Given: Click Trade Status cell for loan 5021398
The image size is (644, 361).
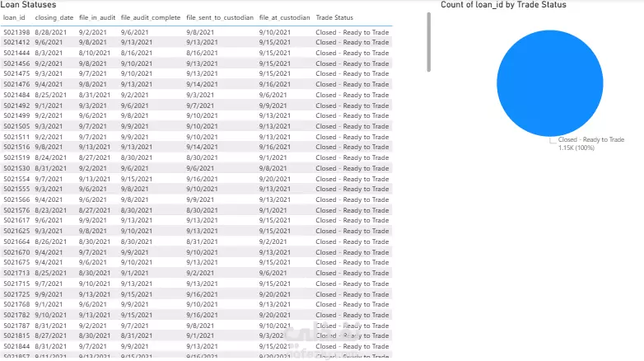Looking at the screenshot, I should coord(352,32).
